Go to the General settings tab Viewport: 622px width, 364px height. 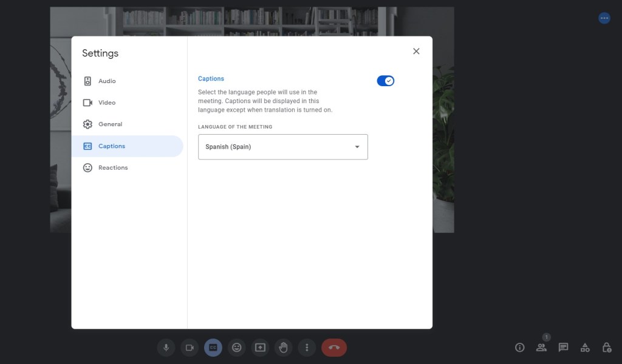pos(110,124)
